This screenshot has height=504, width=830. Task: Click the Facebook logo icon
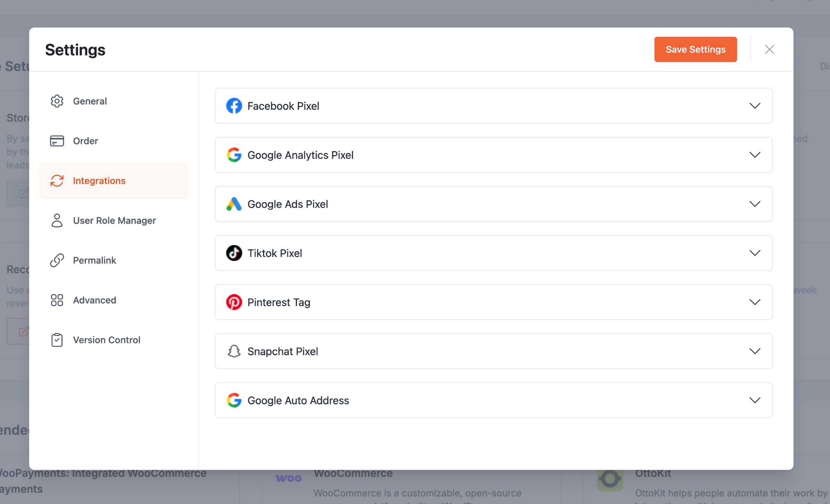(x=234, y=106)
